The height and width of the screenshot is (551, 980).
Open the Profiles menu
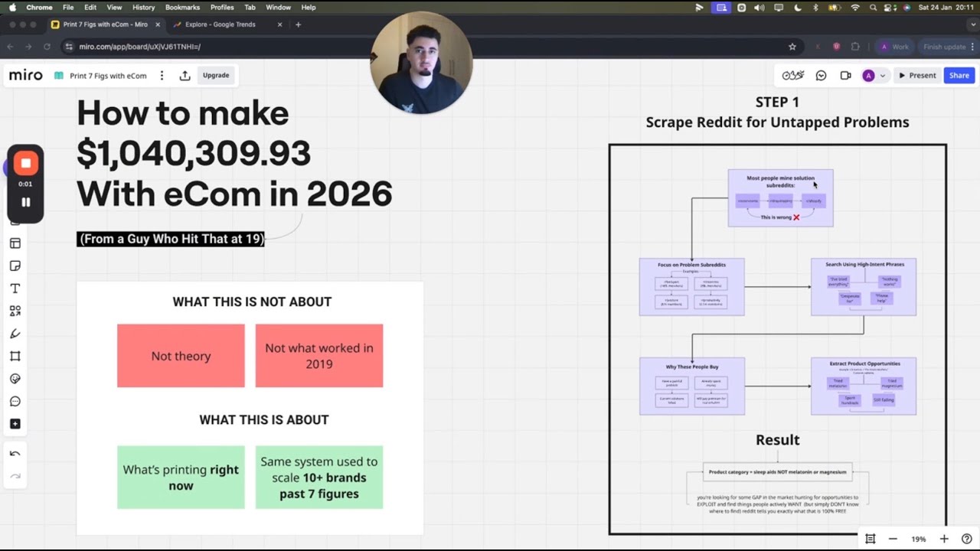222,7
